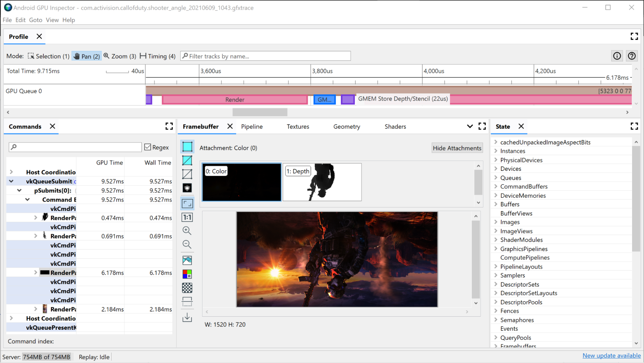Select the Selection mode tool
The width and height of the screenshot is (644, 363).
pos(47,56)
